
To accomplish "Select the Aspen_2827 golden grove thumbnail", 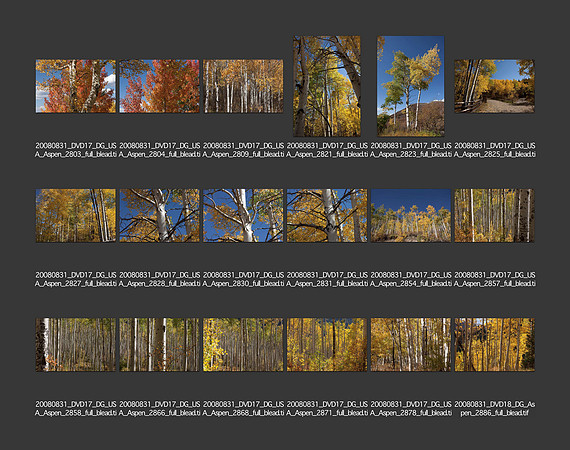I will point(76,215).
